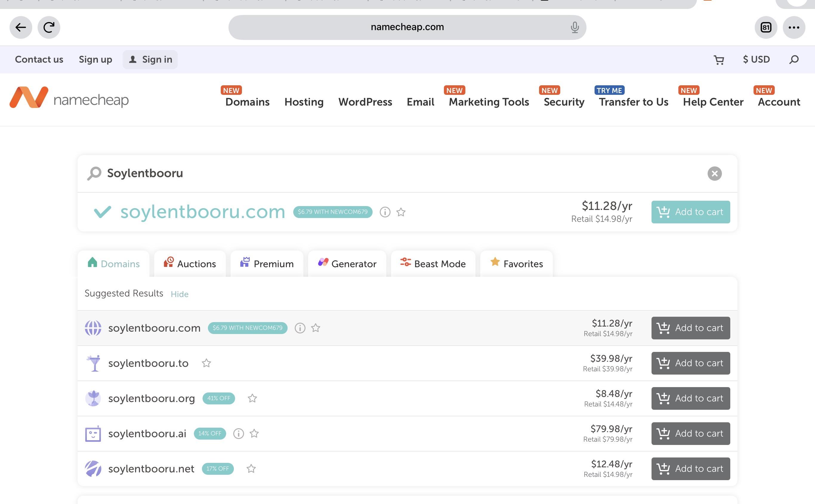Screen dimensions: 815x504
Task: Add soylentbooru.ai to cart
Action: click(691, 434)
